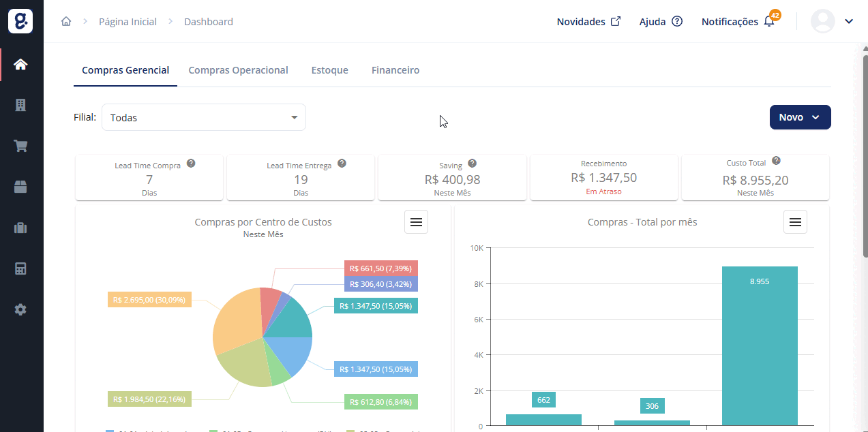
Task: Open the Compras por Centro de Custos chart menu
Action: 417,221
